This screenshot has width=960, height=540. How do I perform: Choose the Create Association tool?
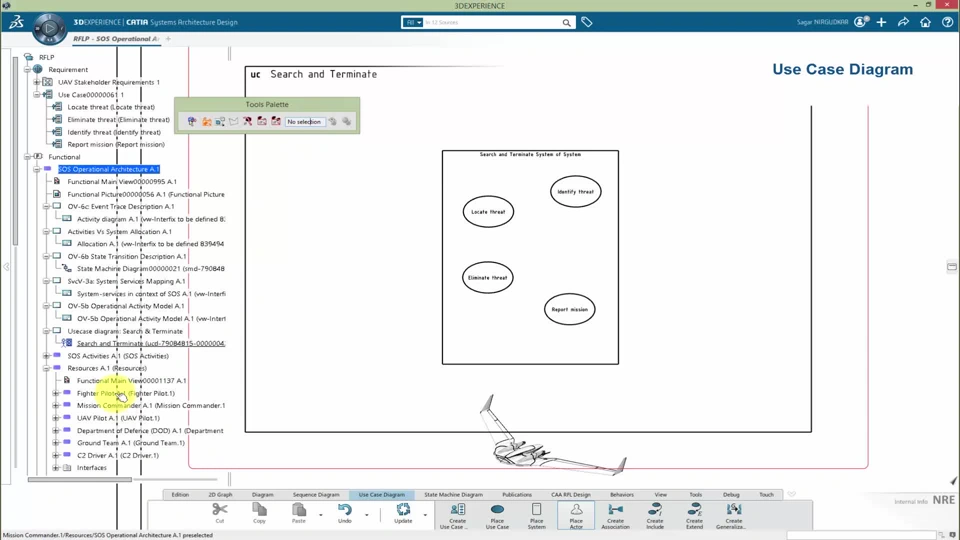(x=615, y=509)
